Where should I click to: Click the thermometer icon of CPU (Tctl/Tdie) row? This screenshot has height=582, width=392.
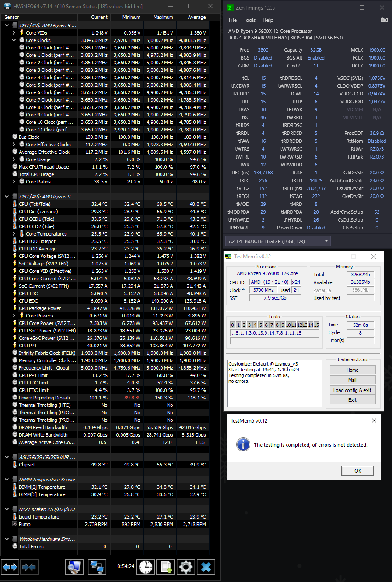pyautogui.click(x=14, y=204)
